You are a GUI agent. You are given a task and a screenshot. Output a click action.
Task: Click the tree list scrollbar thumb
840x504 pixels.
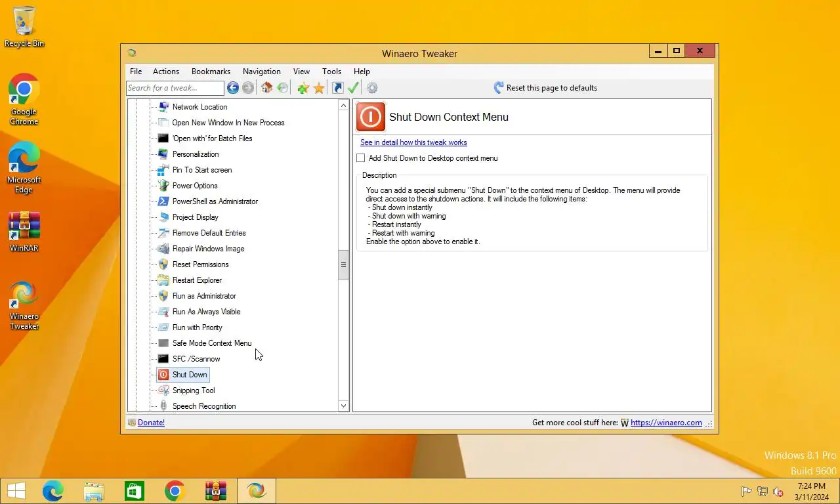[343, 264]
